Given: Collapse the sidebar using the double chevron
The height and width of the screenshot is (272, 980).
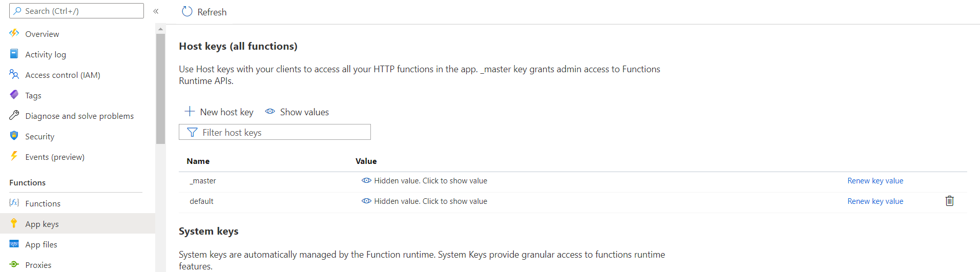Looking at the screenshot, I should coord(156,11).
